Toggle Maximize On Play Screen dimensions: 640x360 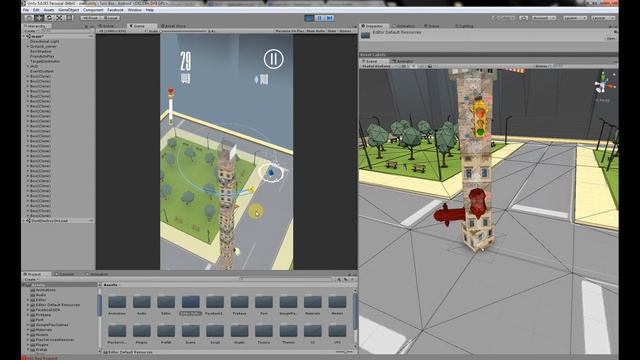point(289,31)
